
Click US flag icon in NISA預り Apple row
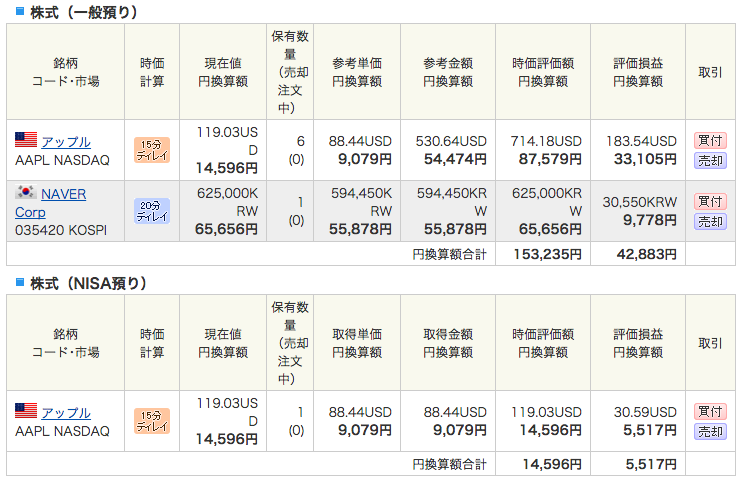click(26, 410)
